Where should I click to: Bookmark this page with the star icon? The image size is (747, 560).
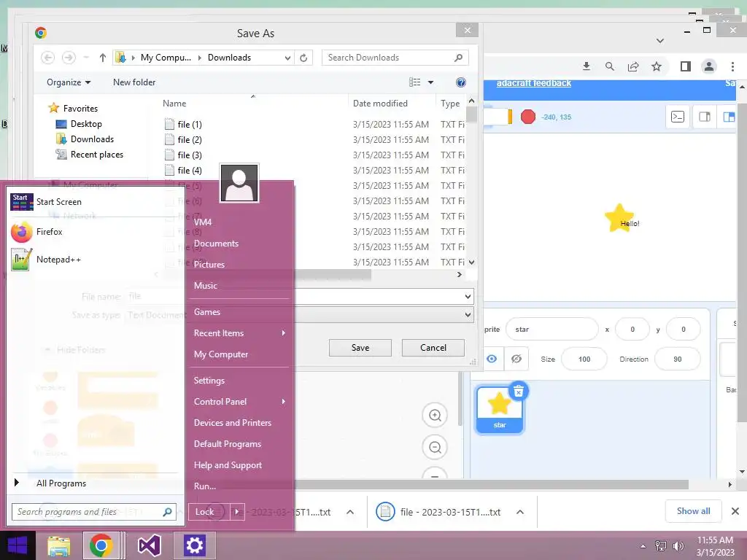[x=657, y=66]
